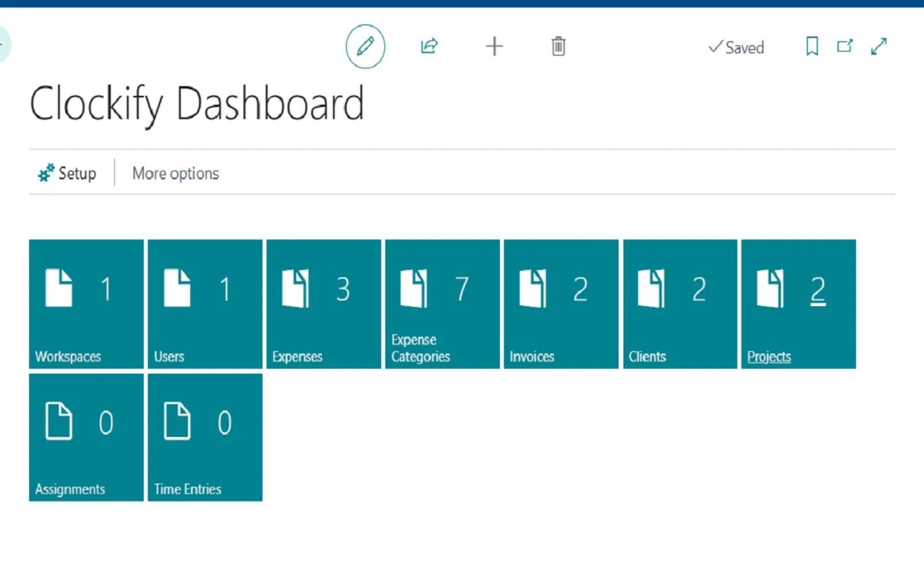Click the outline document icon on Time Entries
This screenshot has height=578, width=924.
point(177,421)
